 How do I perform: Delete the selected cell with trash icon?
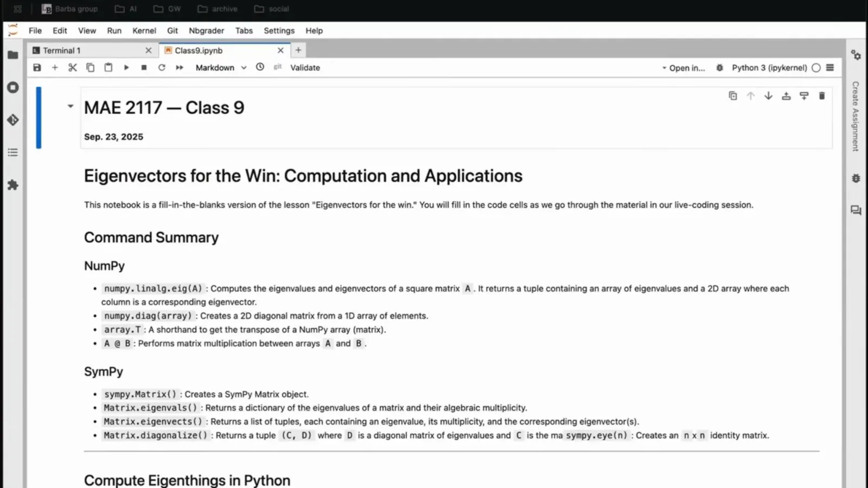pos(821,96)
